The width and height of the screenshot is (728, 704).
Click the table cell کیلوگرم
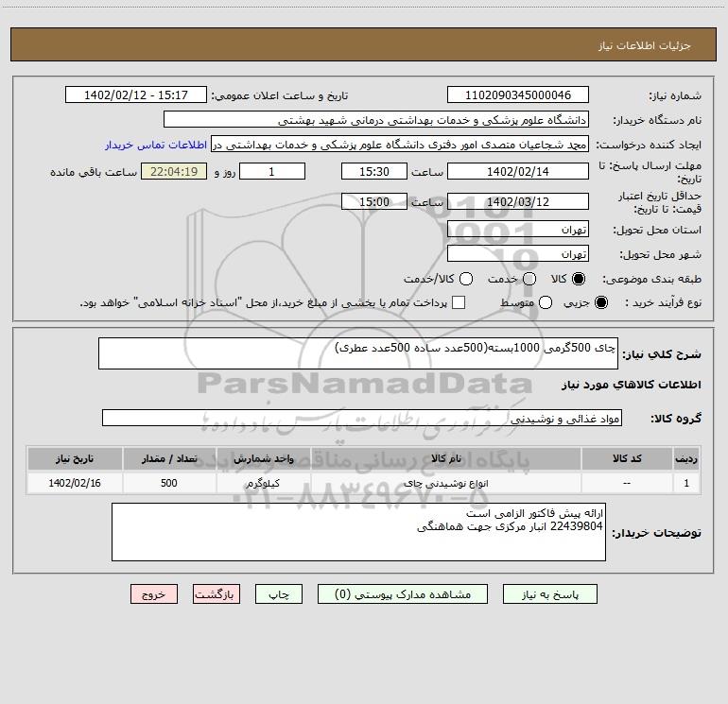click(x=263, y=483)
